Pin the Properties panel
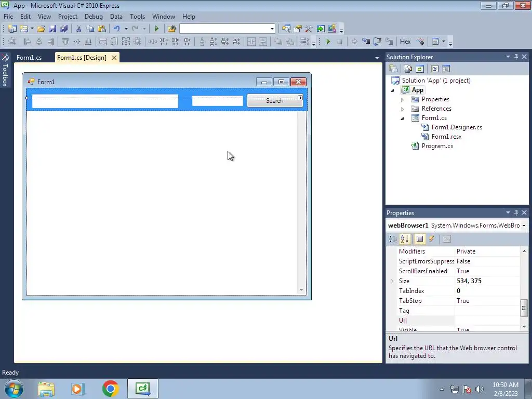Screen dimensions: 532x399 click(516, 212)
